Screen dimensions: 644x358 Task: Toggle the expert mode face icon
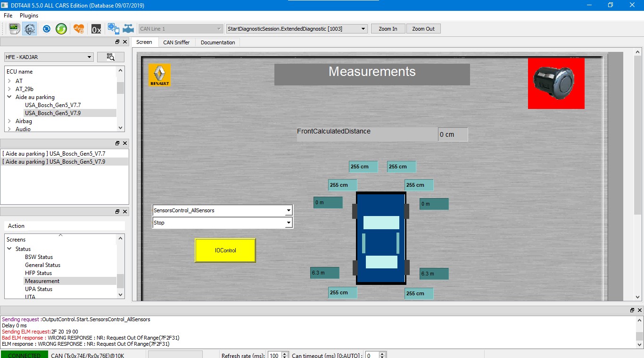point(29,29)
